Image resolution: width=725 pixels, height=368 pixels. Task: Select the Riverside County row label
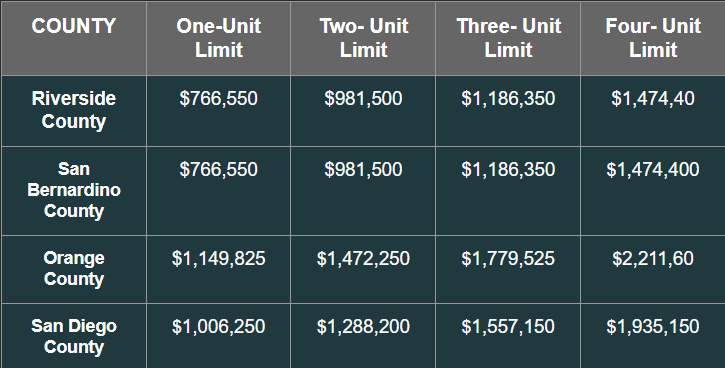click(74, 110)
